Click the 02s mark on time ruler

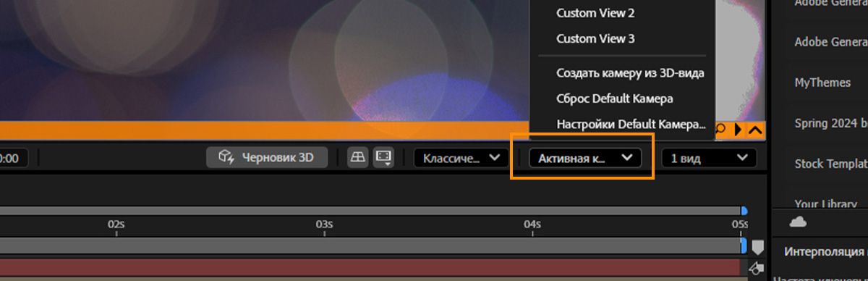coord(116,225)
